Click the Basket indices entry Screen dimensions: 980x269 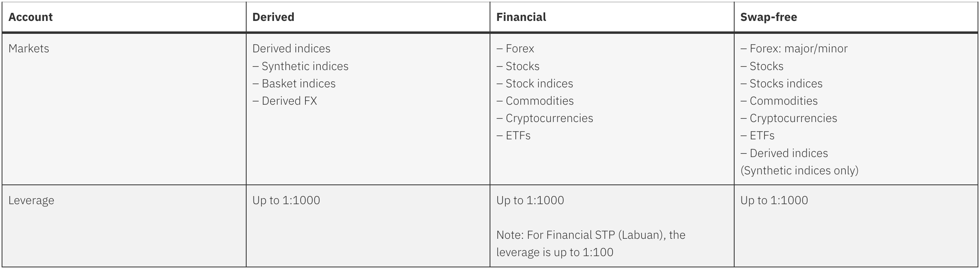coord(298,83)
